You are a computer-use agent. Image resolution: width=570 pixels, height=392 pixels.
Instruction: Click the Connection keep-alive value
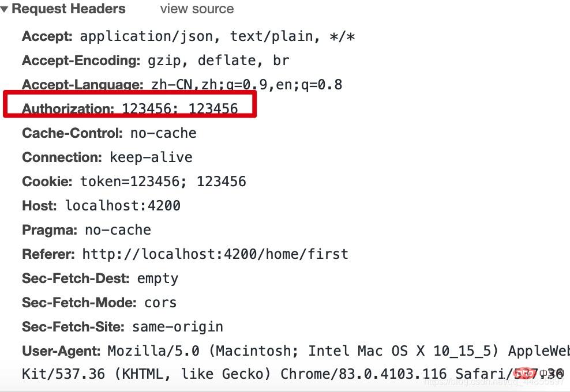coord(151,157)
